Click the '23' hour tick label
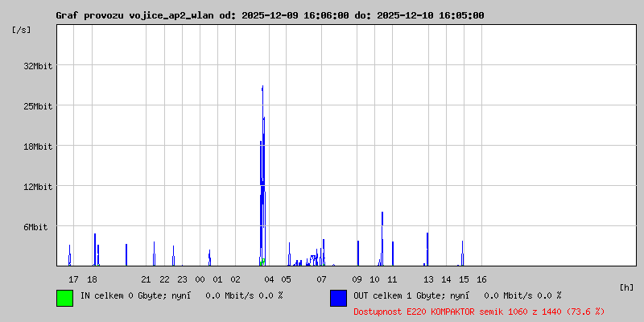 coord(182,279)
